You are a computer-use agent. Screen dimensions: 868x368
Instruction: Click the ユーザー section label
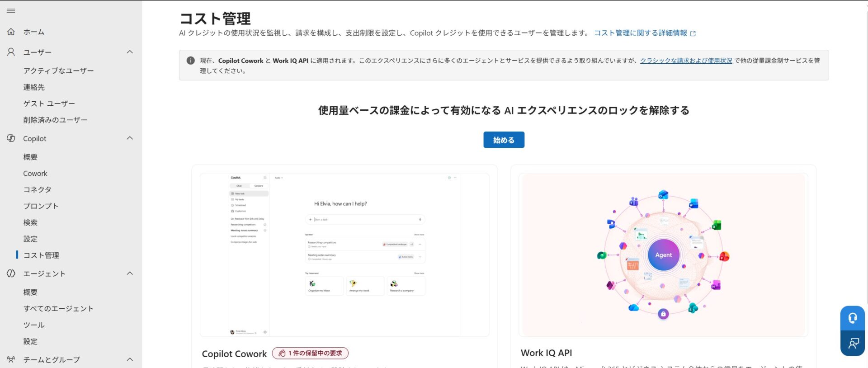coord(38,52)
